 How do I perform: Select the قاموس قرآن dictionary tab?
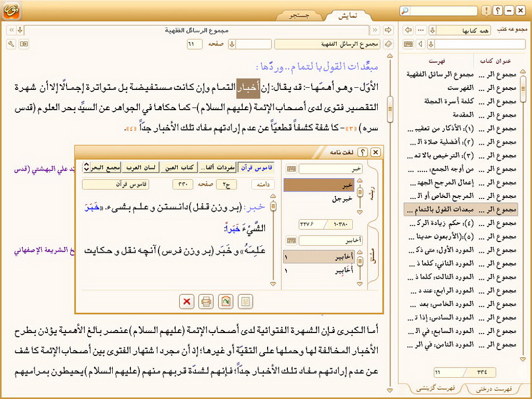(256, 167)
